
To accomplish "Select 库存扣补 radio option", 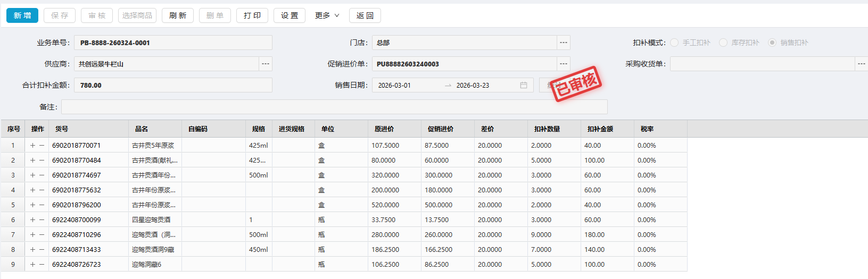I will click(x=723, y=43).
